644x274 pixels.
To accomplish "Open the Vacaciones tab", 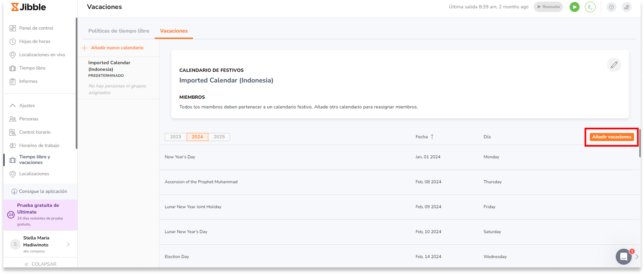I will 174,31.
